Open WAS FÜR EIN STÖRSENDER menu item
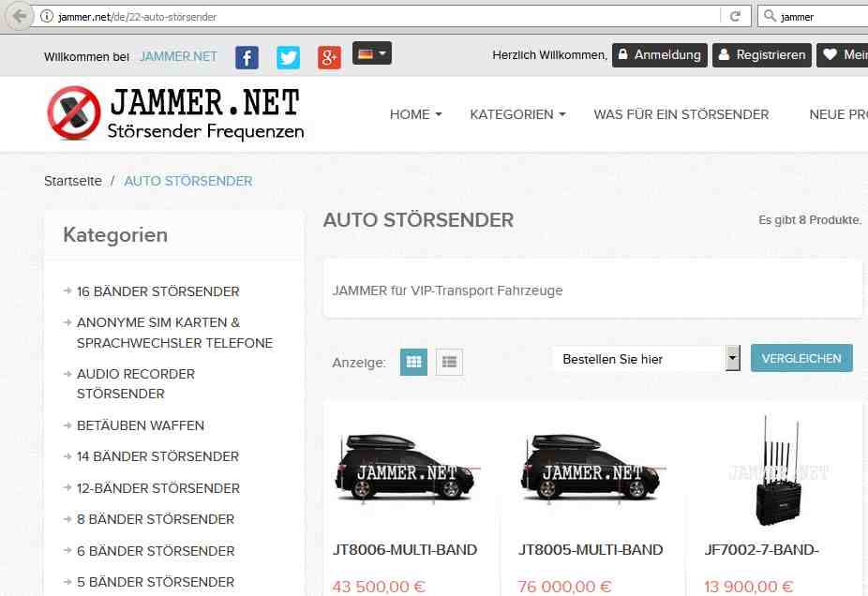Screen dimensions: 868x596 point(681,114)
